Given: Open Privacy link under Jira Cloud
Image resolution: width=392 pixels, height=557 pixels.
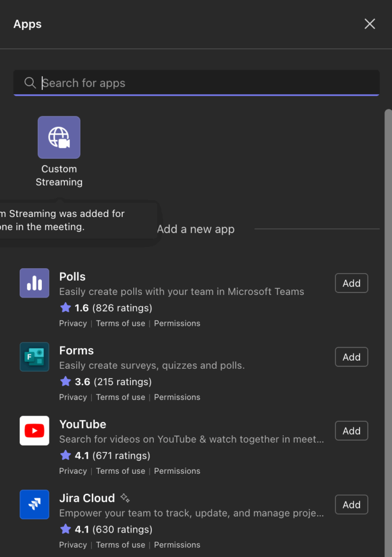Looking at the screenshot, I should [x=73, y=545].
